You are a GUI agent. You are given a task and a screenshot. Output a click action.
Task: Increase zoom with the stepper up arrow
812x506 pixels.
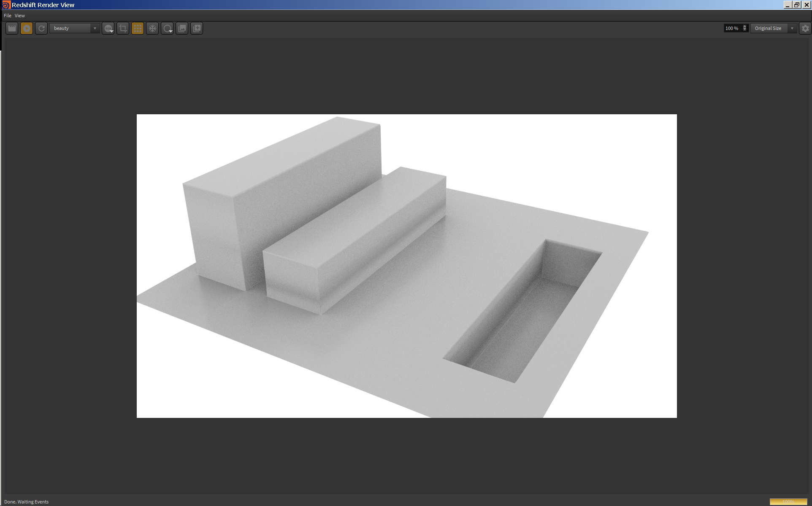click(745, 27)
